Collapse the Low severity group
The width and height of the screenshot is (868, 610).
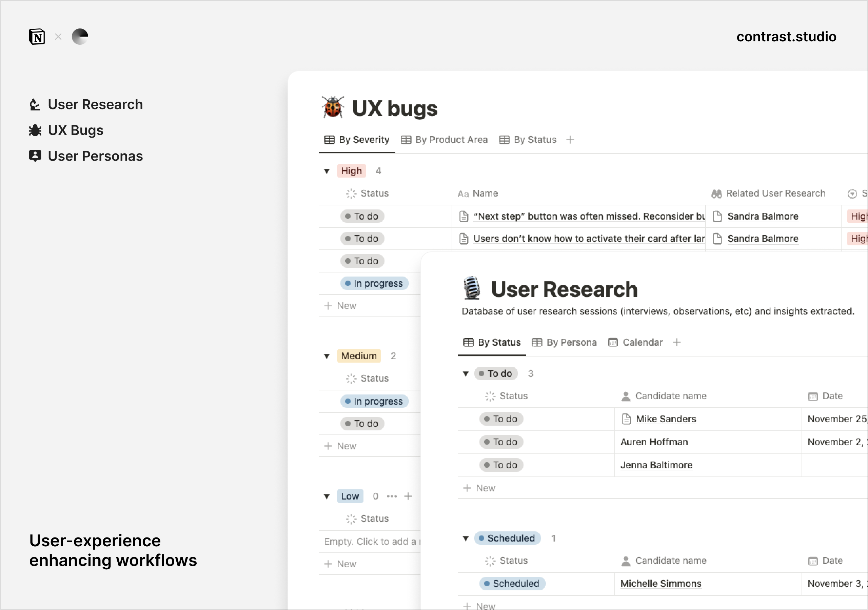tap(327, 496)
